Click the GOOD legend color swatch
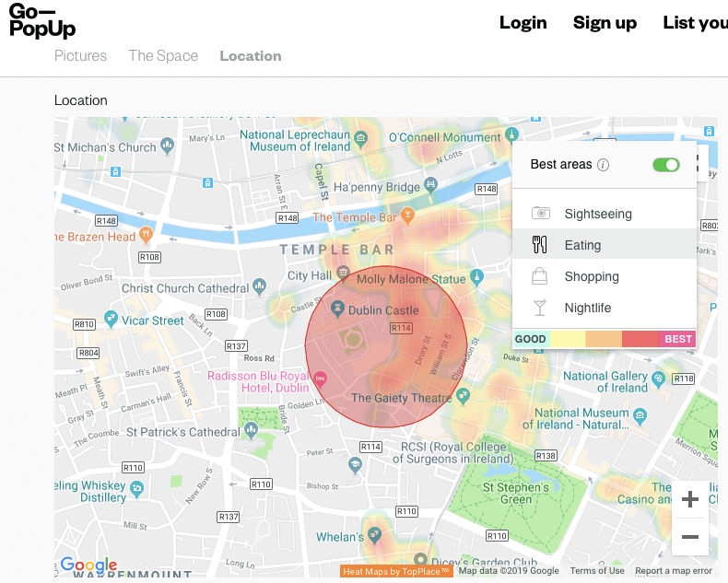 point(531,339)
